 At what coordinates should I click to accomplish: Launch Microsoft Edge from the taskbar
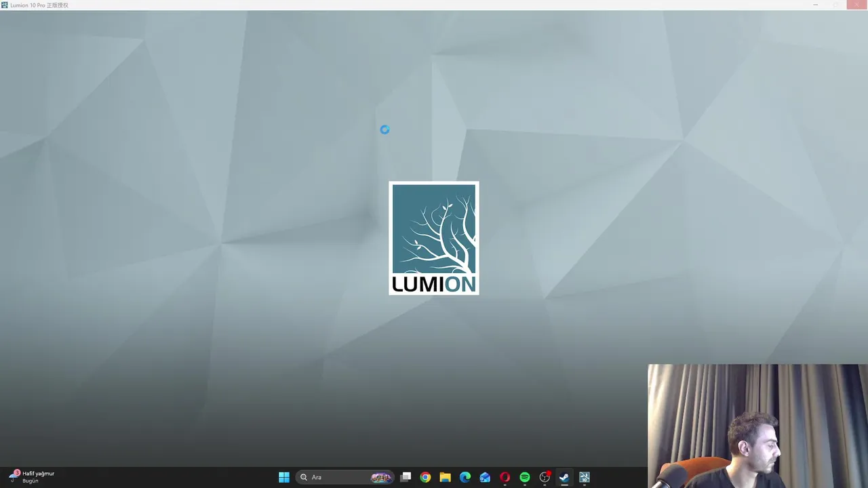click(x=465, y=477)
